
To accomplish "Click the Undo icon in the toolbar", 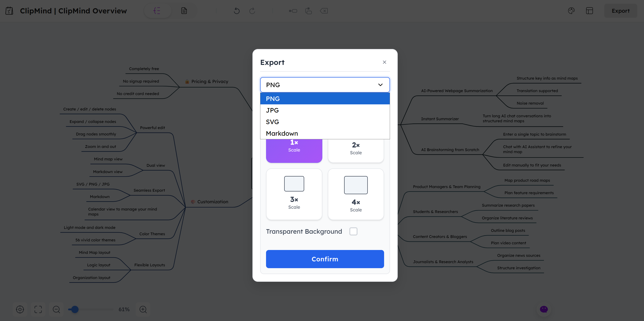I will (x=237, y=11).
